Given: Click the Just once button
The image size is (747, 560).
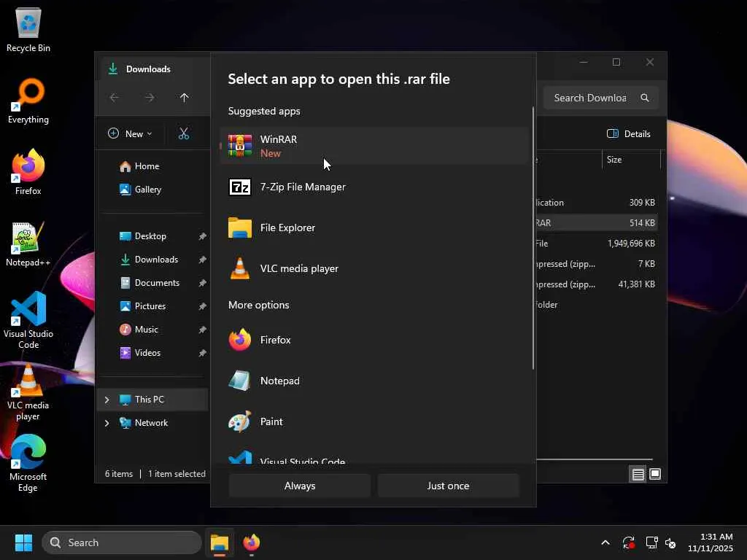Looking at the screenshot, I should click(x=448, y=486).
